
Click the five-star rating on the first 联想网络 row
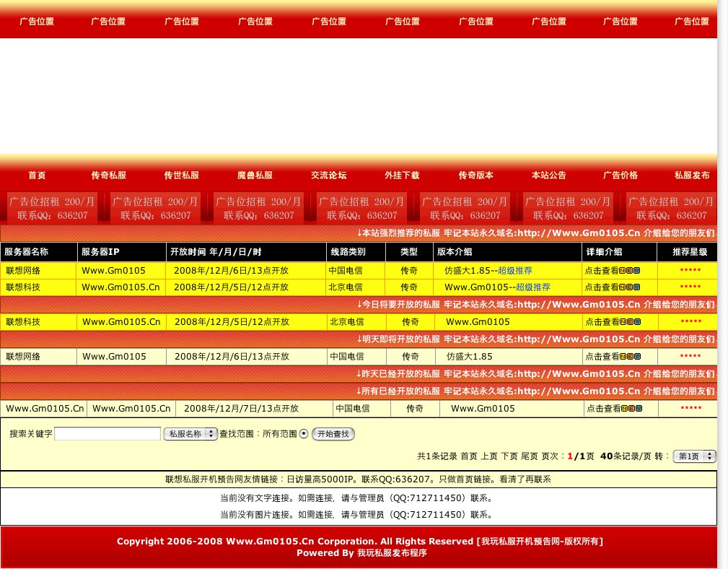(690, 270)
